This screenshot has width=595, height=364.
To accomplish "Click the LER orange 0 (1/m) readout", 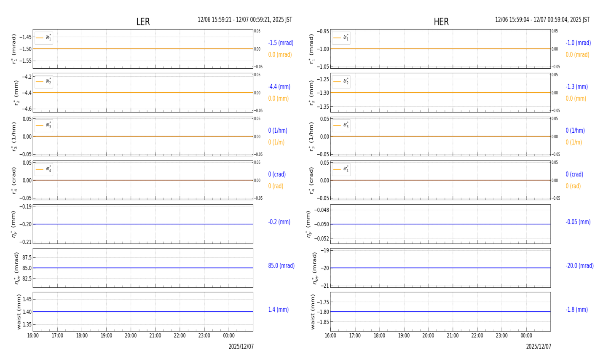I will (276, 142).
